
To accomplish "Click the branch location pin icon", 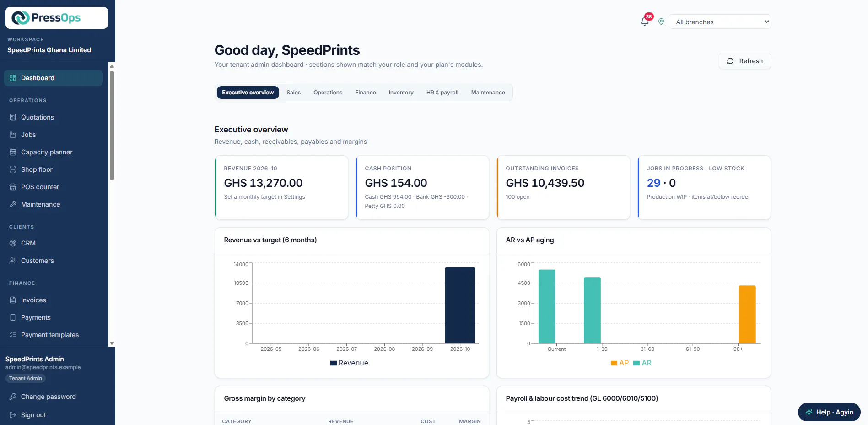I will click(661, 22).
